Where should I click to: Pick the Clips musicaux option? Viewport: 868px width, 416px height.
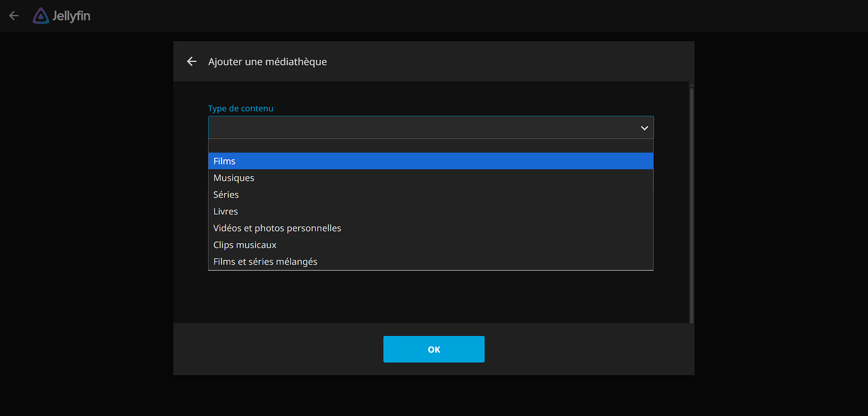coord(245,245)
